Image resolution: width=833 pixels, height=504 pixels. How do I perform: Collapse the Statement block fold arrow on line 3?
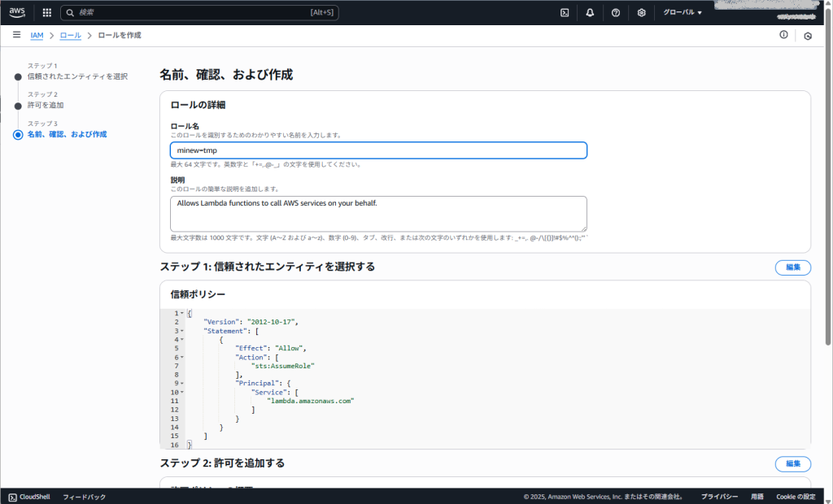(182, 331)
